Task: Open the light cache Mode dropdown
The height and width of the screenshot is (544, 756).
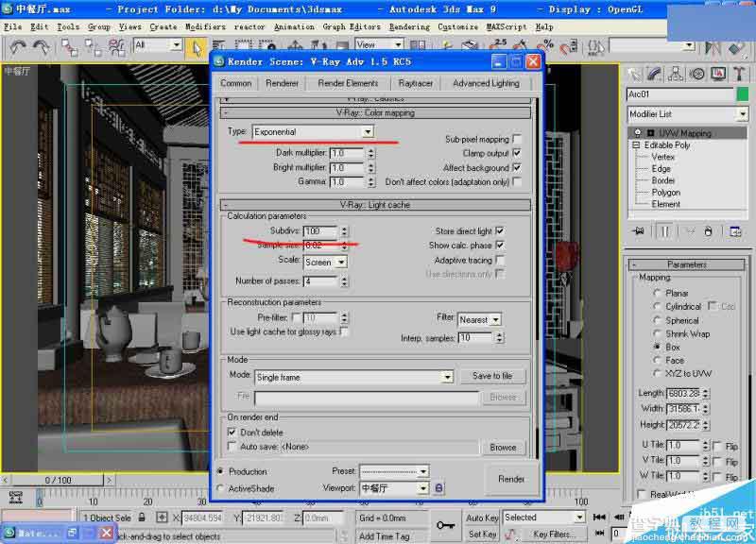Action: click(x=447, y=377)
